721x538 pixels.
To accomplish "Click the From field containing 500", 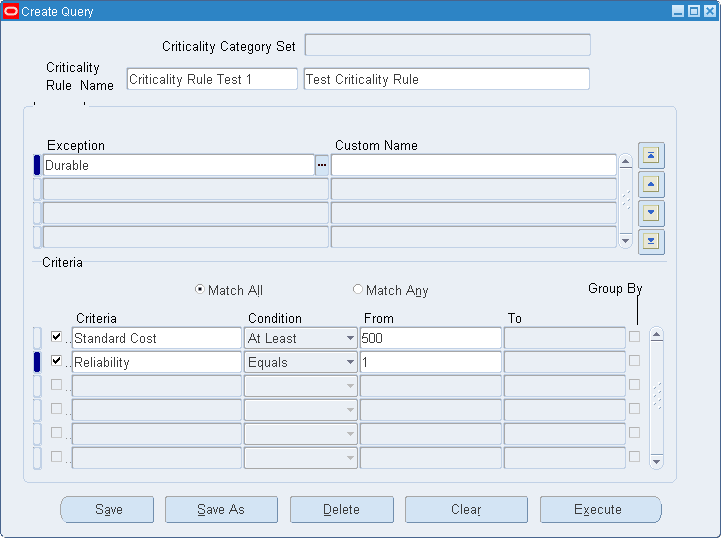I will [430, 338].
